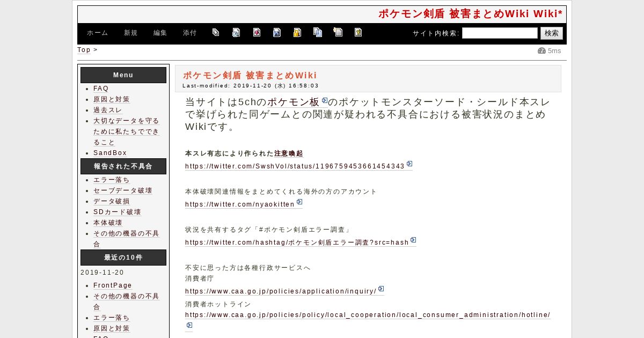Open the caa.go.jp application/inquiry link
Viewport: 644px width, 338px height.
coord(281,291)
